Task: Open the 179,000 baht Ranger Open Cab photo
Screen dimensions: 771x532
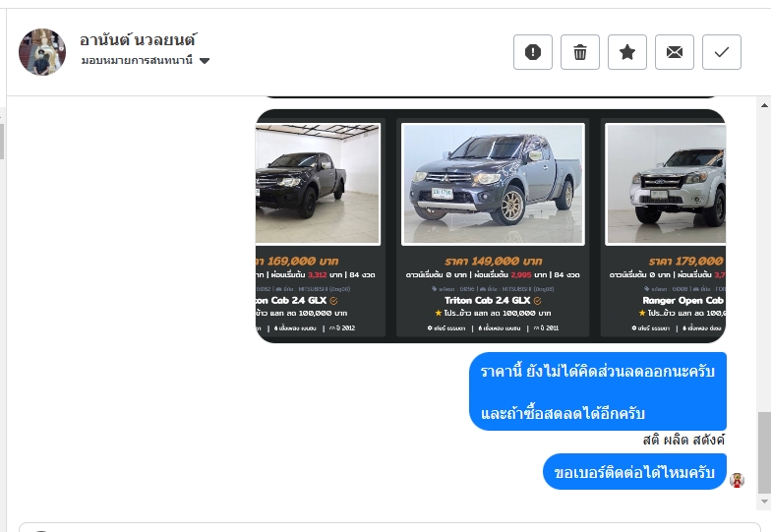Action: pos(667,184)
